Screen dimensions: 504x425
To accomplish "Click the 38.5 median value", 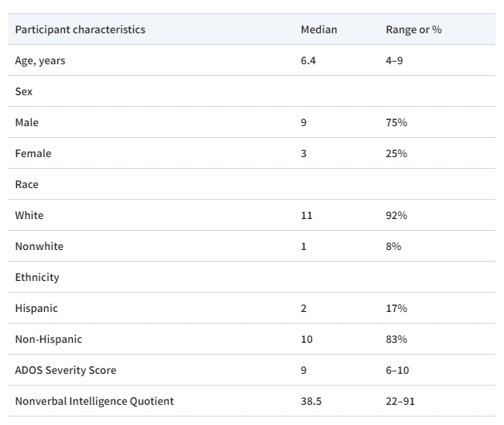I will point(310,401).
